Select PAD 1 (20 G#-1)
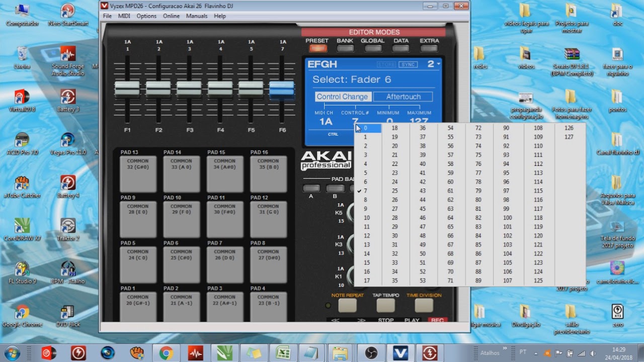The image size is (644, 362). coord(138,307)
